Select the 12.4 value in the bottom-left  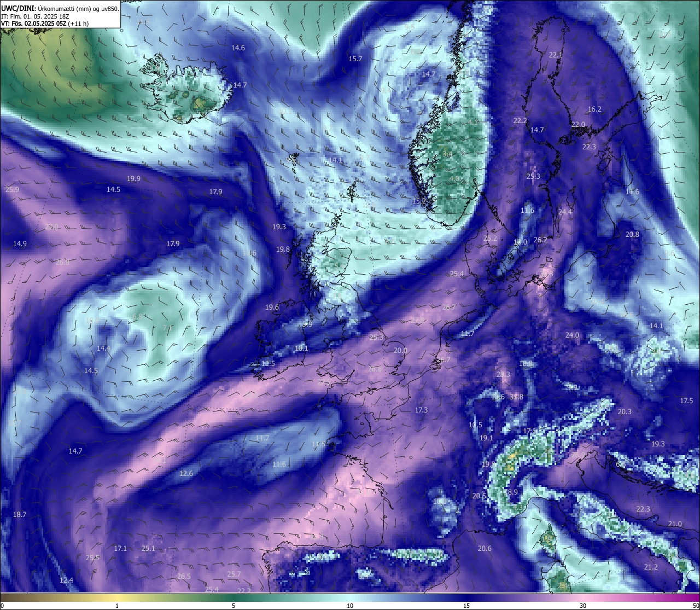point(66,580)
